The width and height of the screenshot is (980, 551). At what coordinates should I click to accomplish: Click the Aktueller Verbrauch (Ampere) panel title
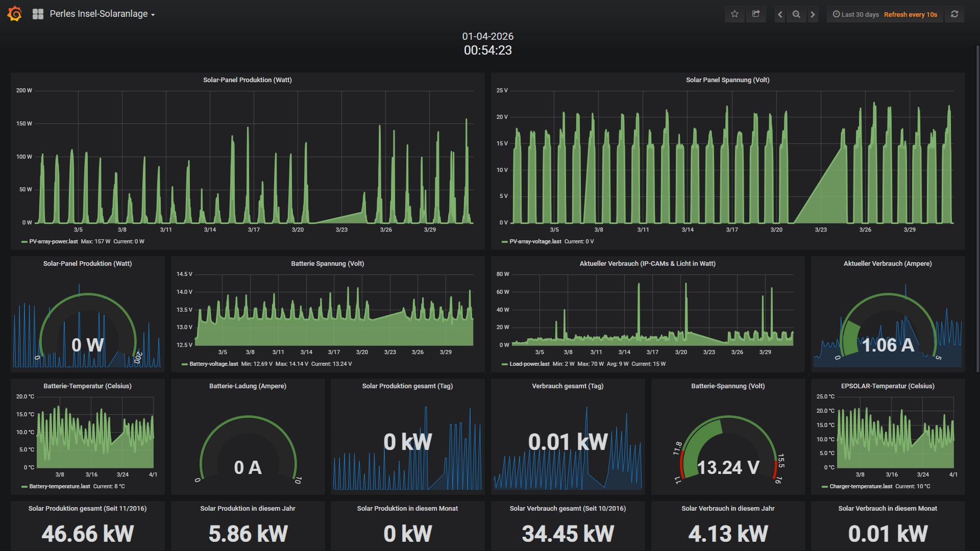coord(887,264)
